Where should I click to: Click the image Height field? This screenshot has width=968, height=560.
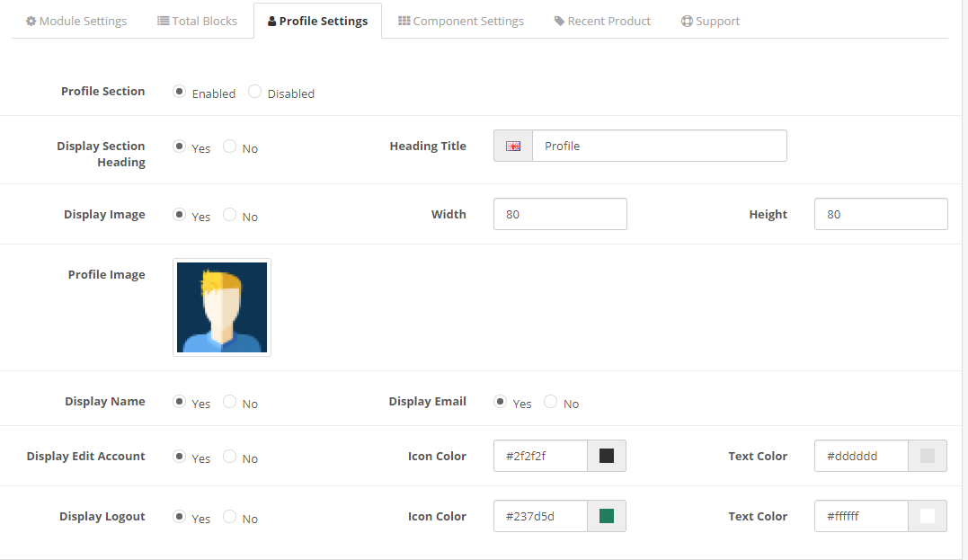click(x=881, y=214)
